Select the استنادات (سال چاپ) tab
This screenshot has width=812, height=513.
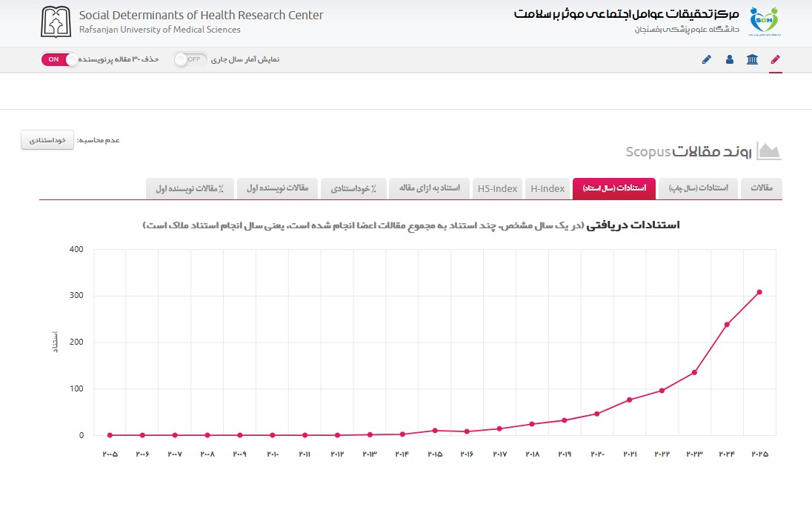click(698, 188)
